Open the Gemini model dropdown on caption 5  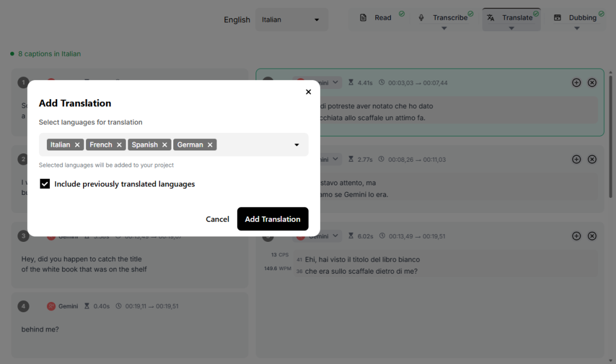click(336, 82)
